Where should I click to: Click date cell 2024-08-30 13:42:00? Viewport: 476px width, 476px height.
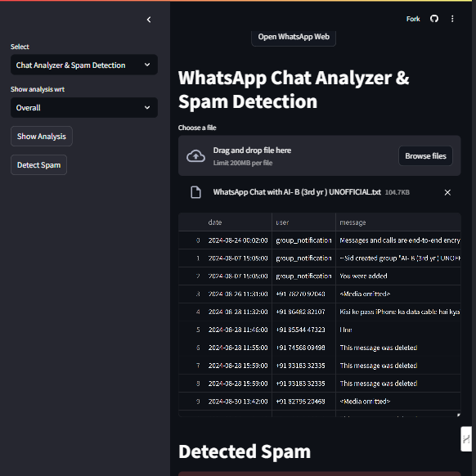click(238, 402)
